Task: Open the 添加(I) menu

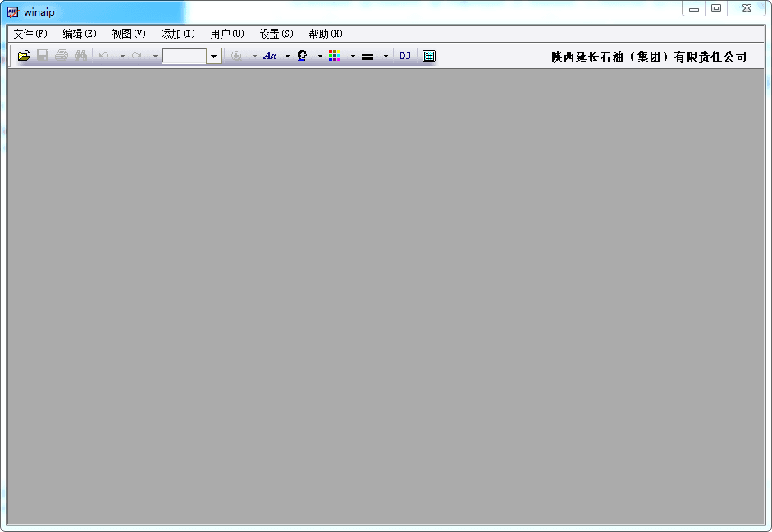Action: point(178,34)
